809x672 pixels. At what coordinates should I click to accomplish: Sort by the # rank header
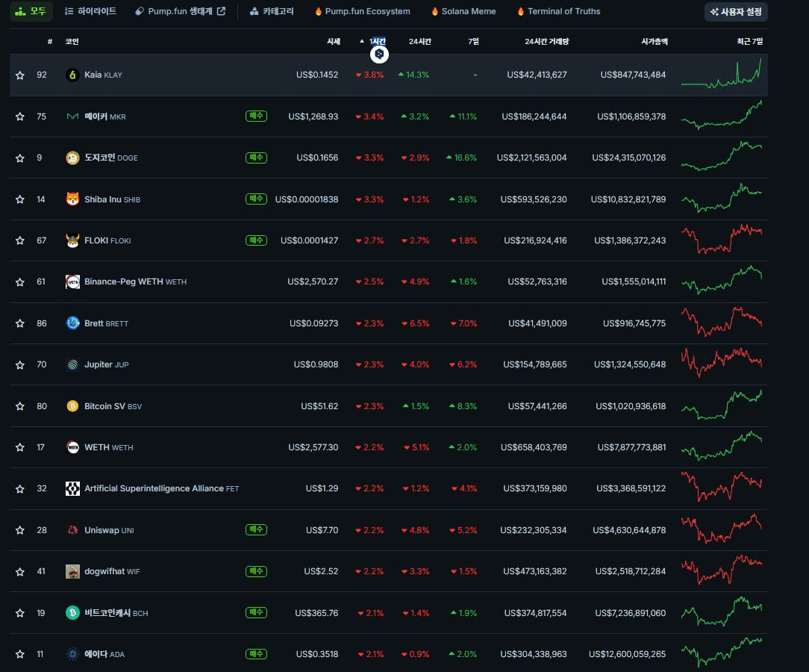pos(50,41)
